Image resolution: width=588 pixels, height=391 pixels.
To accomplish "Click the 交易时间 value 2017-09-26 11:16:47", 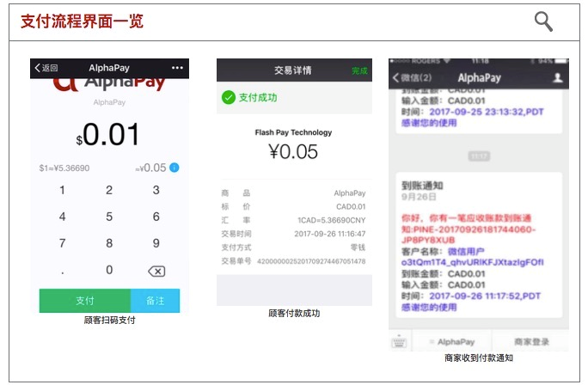I will tap(329, 234).
